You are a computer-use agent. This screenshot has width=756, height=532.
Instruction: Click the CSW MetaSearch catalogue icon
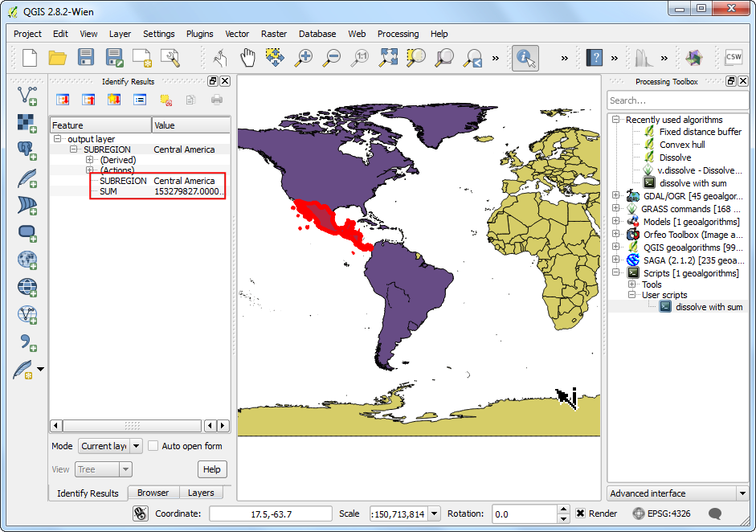click(x=734, y=57)
